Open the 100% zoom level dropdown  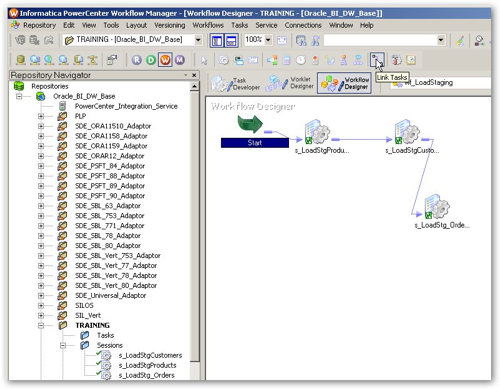[x=268, y=40]
